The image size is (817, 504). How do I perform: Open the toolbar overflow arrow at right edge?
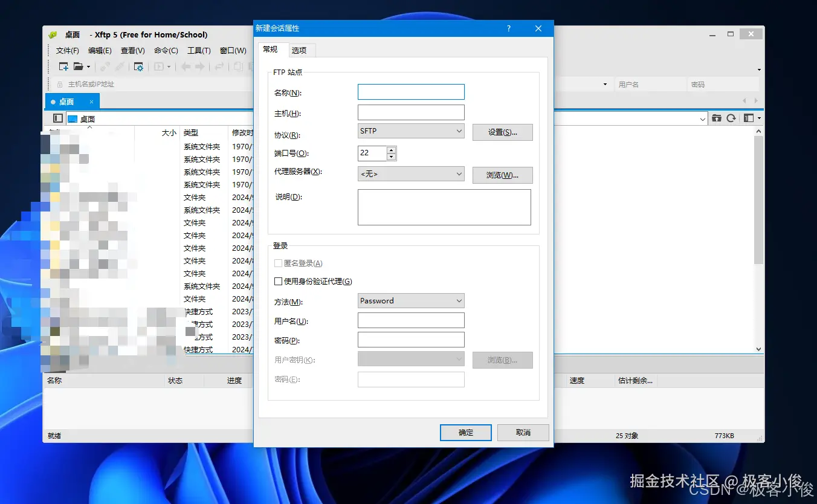tap(759, 70)
